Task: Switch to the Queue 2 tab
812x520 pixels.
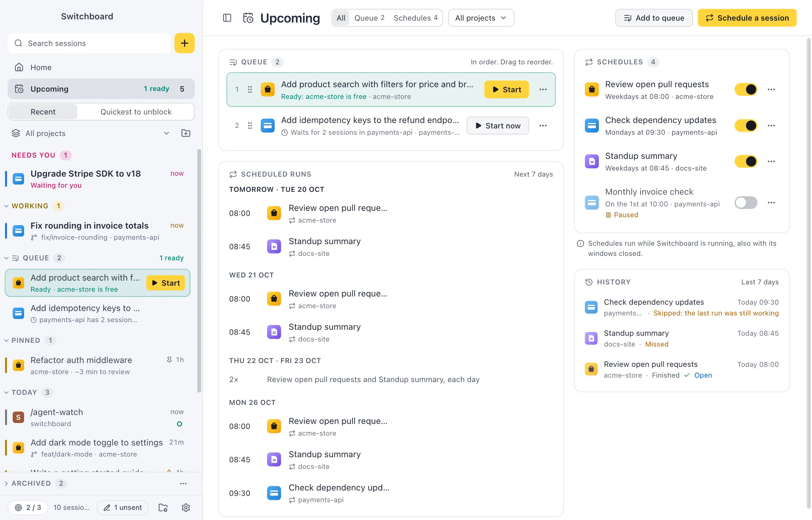Action: click(x=369, y=18)
